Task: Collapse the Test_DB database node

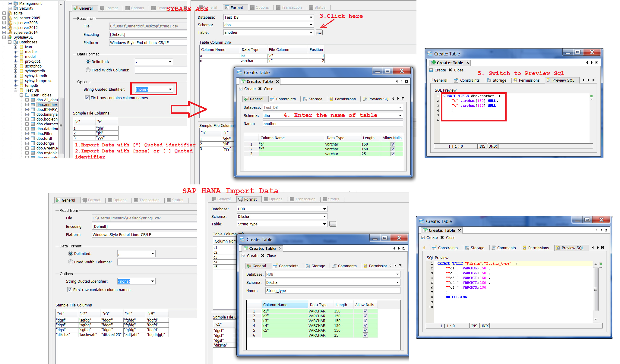Action: tap(15, 90)
